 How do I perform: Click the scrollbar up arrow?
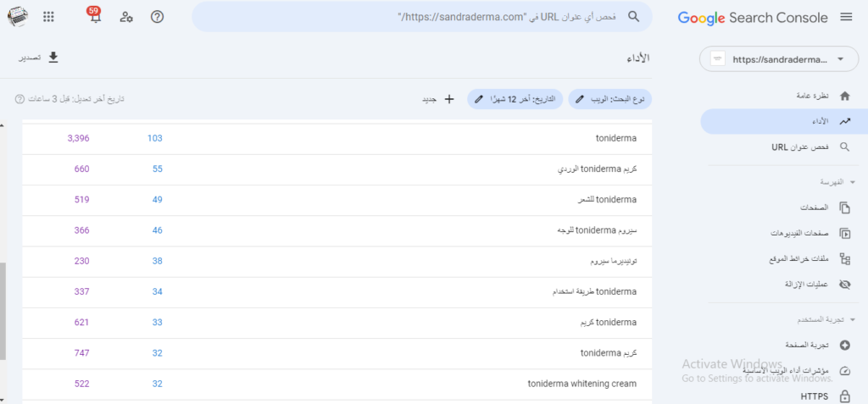[x=3, y=125]
